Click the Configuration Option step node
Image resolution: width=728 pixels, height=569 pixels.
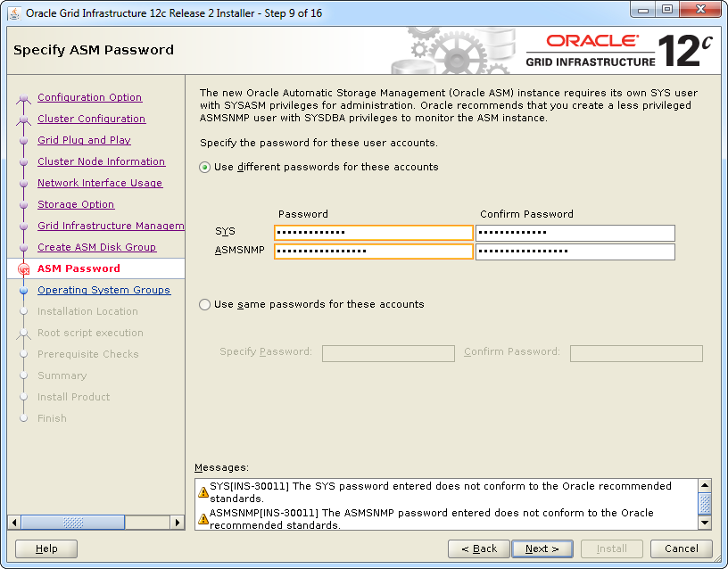pyautogui.click(x=24, y=98)
